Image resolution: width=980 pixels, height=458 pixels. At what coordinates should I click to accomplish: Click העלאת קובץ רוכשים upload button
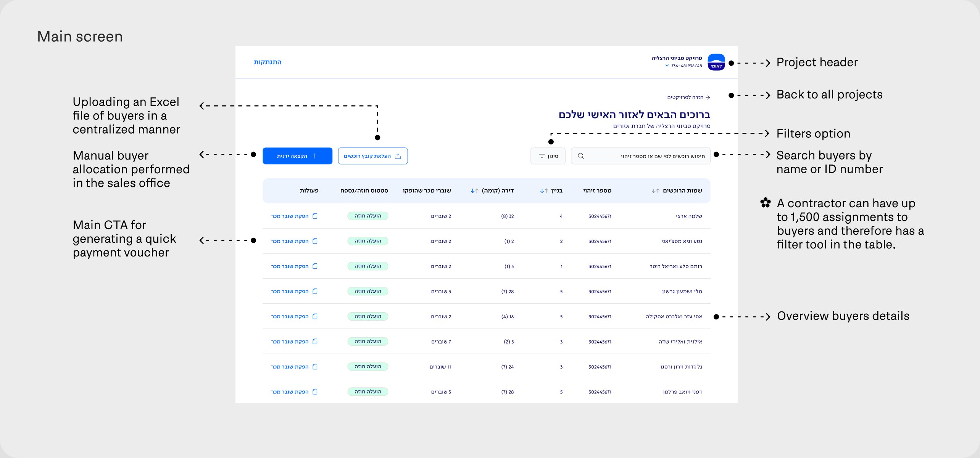pyautogui.click(x=373, y=156)
